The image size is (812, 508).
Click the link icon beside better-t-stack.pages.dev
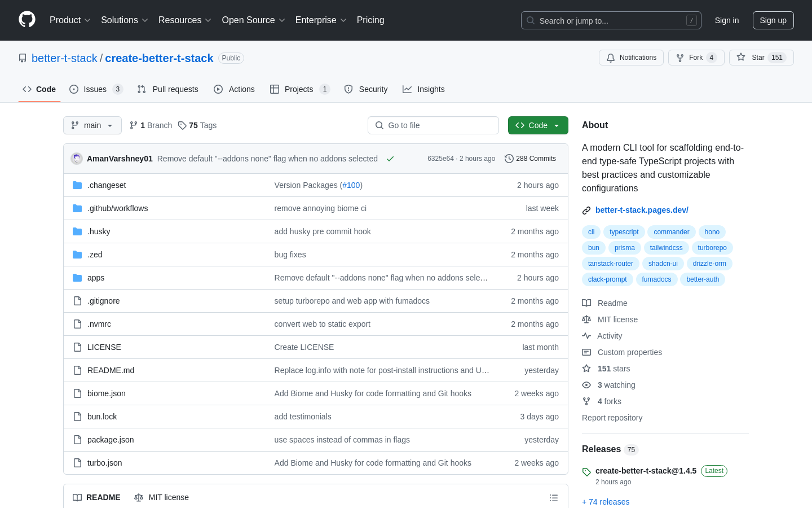coord(586,210)
